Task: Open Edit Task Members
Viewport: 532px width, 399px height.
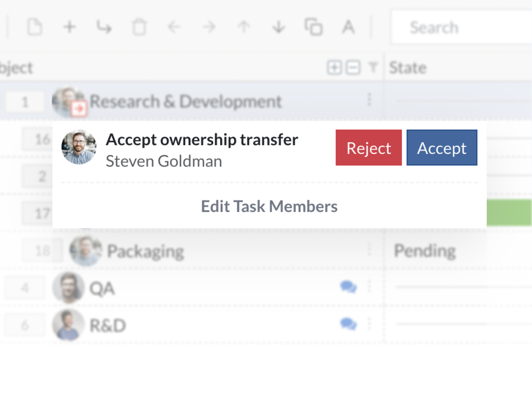Action: pos(269,206)
